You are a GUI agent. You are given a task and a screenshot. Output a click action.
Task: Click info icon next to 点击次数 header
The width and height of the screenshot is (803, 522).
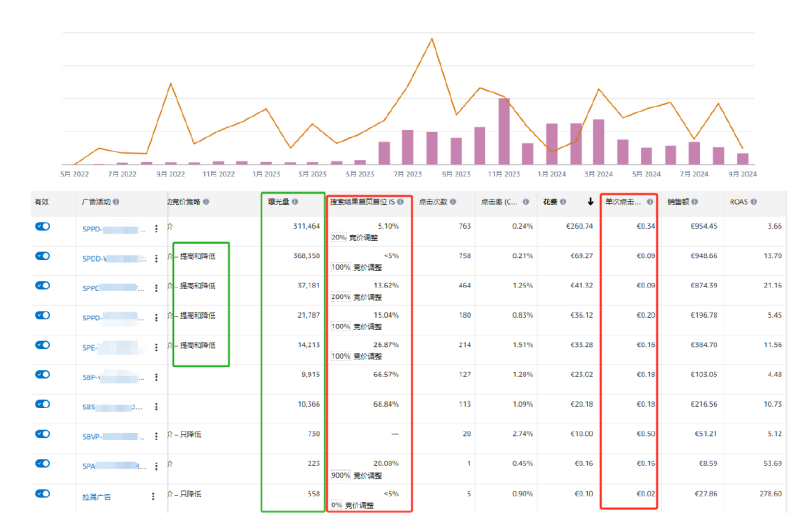tap(453, 202)
